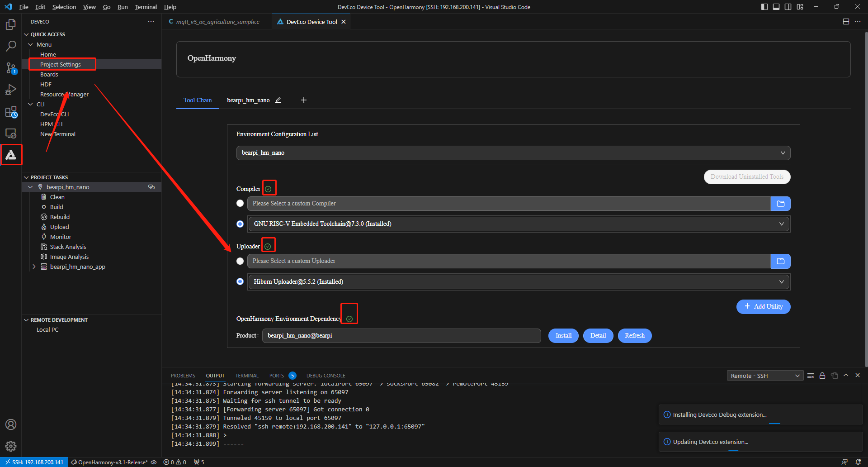Browse folder for custom Compiler
868x467 pixels.
point(780,204)
